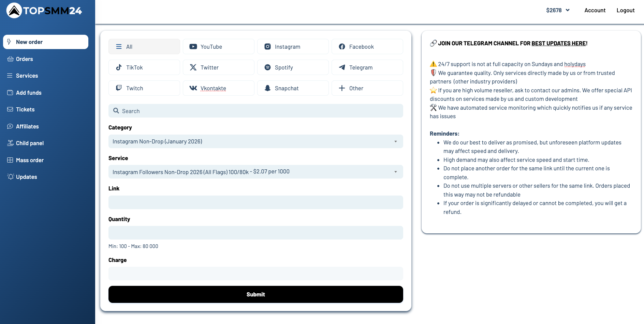Filter by Twitch services

click(x=144, y=88)
